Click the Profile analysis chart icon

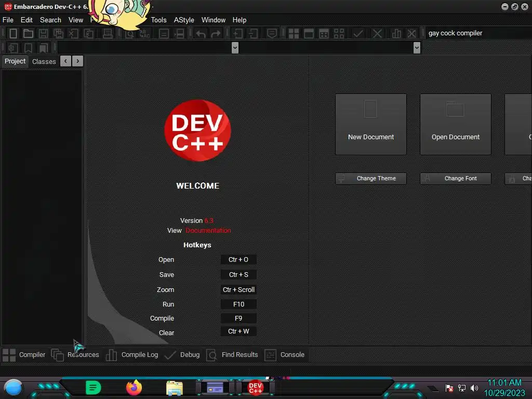coord(396,33)
